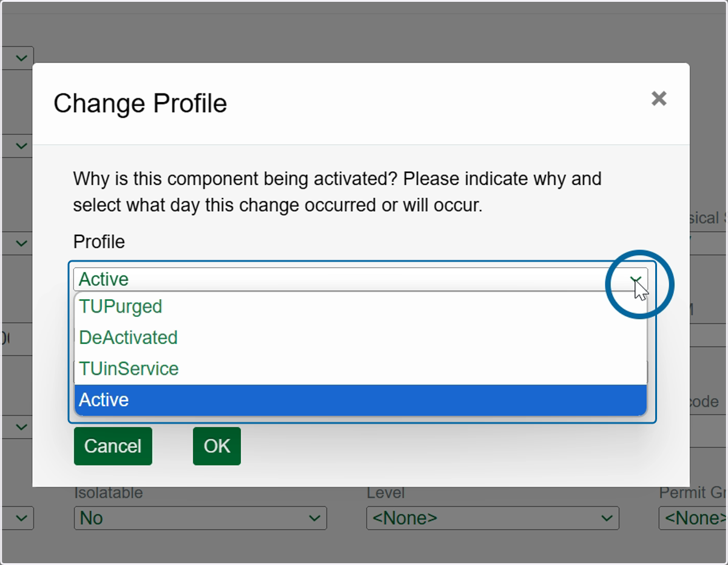Select the highlighted Active option

(x=360, y=400)
